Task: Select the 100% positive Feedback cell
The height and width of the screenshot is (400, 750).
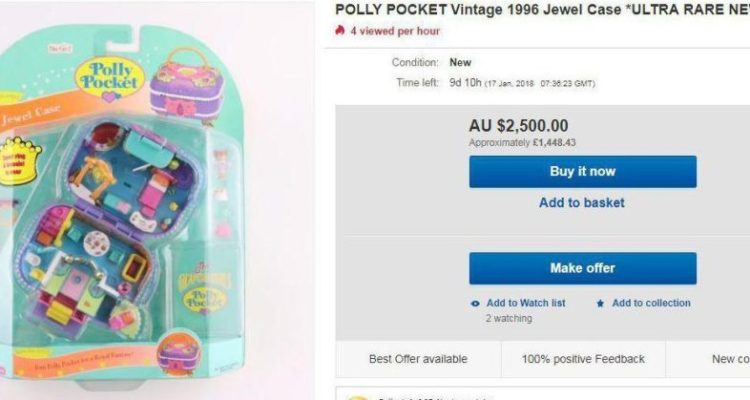Action: tap(583, 359)
